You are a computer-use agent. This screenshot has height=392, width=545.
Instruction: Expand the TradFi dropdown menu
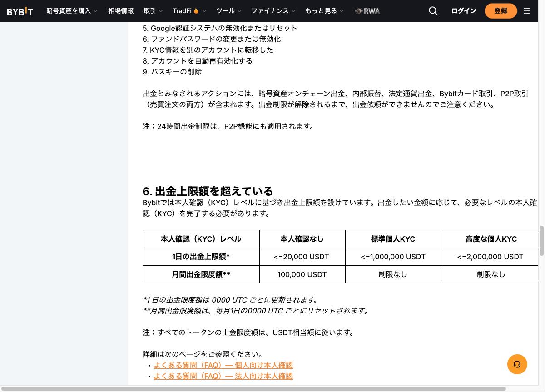click(x=189, y=11)
